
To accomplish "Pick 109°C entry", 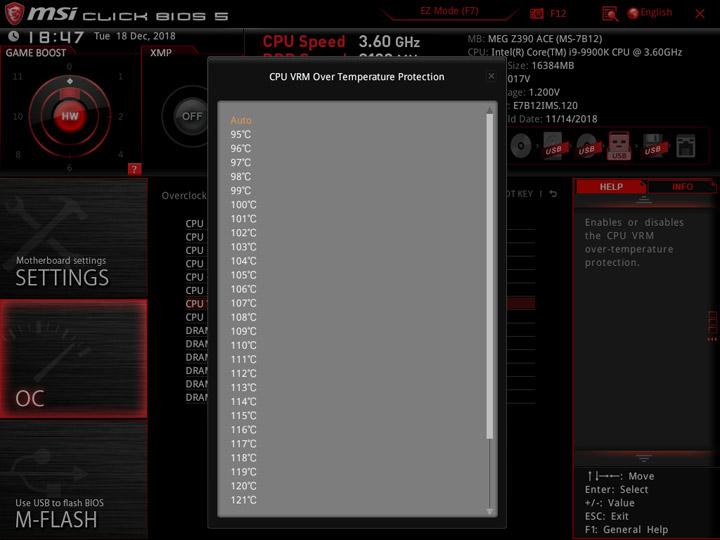I will tap(243, 332).
